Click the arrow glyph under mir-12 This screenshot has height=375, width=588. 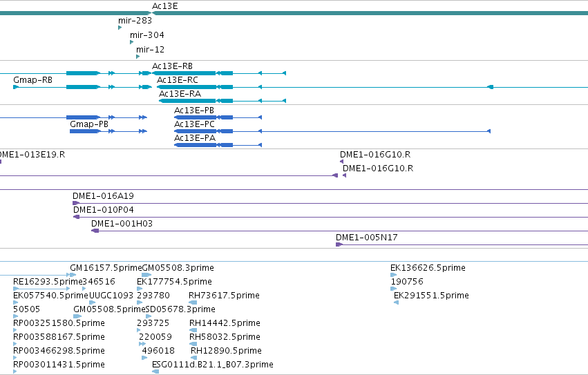coord(138,57)
